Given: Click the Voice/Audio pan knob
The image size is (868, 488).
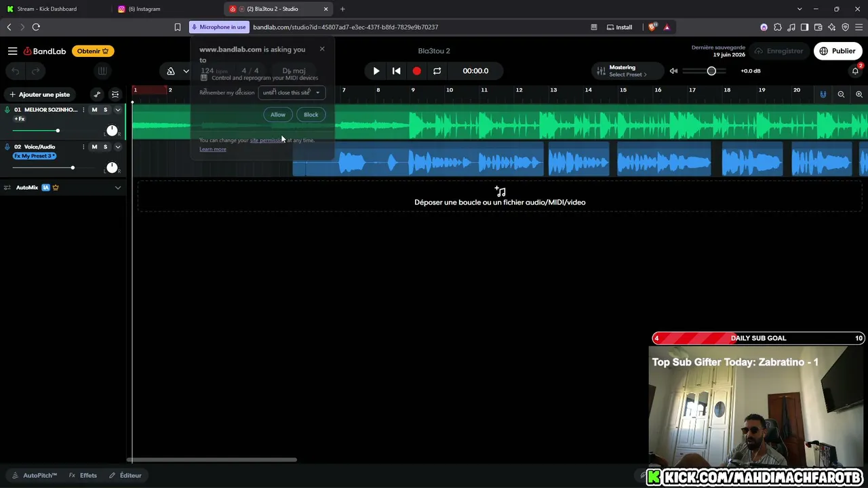Looking at the screenshot, I should (x=112, y=167).
